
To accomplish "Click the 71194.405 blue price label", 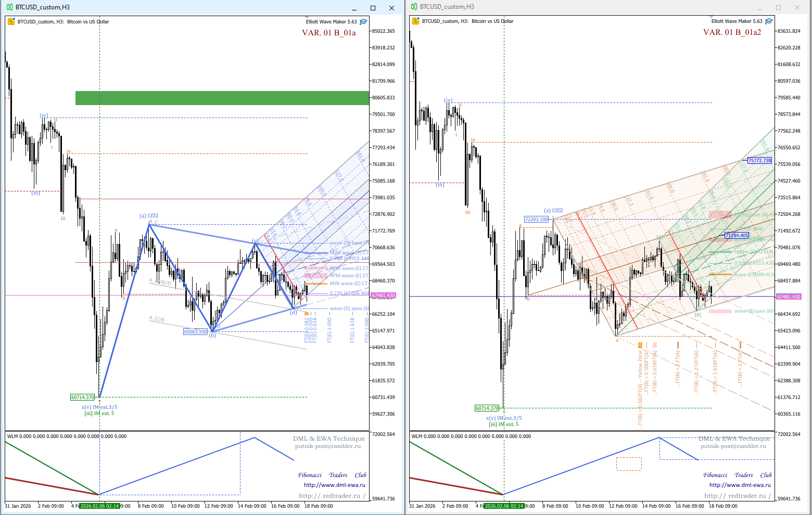I will [737, 236].
